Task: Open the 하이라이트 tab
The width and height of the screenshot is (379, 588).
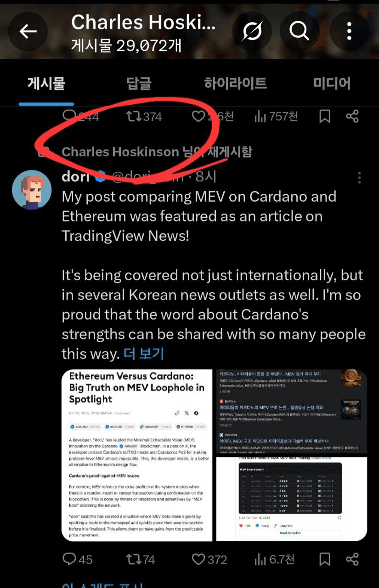Action: 235,84
